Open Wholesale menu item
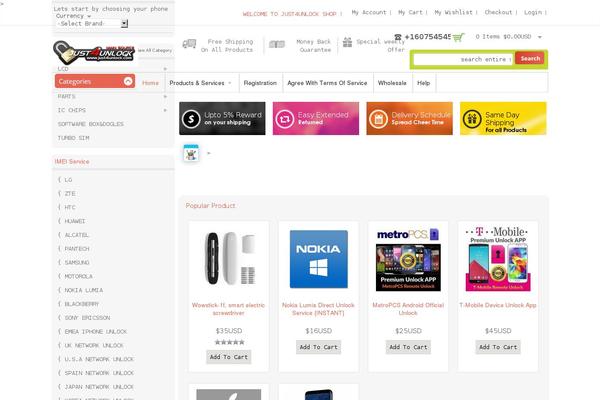The image size is (600, 400). [x=392, y=83]
